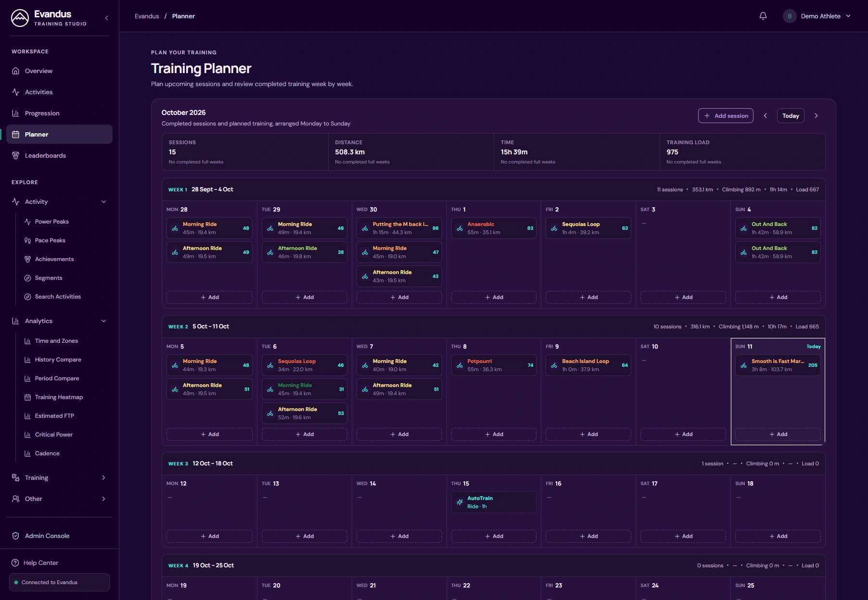Open the Sequoias Loop session on Friday 2
This screenshot has width=868, height=600.
point(588,228)
